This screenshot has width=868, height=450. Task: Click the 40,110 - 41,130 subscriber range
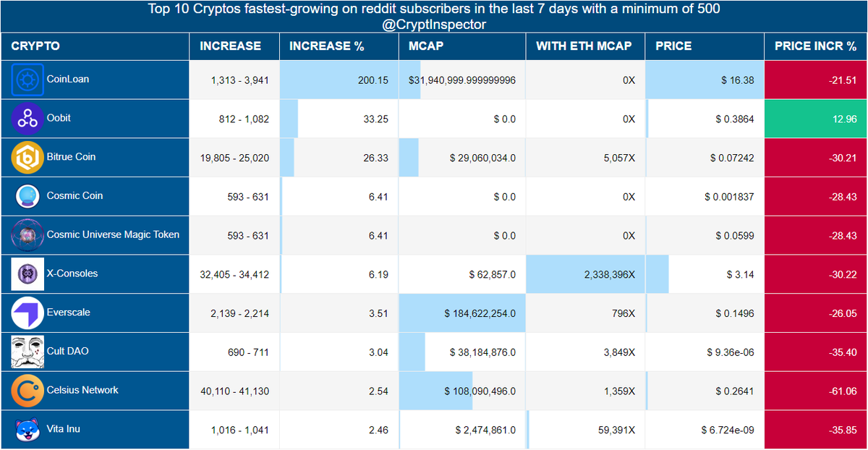[x=234, y=391]
